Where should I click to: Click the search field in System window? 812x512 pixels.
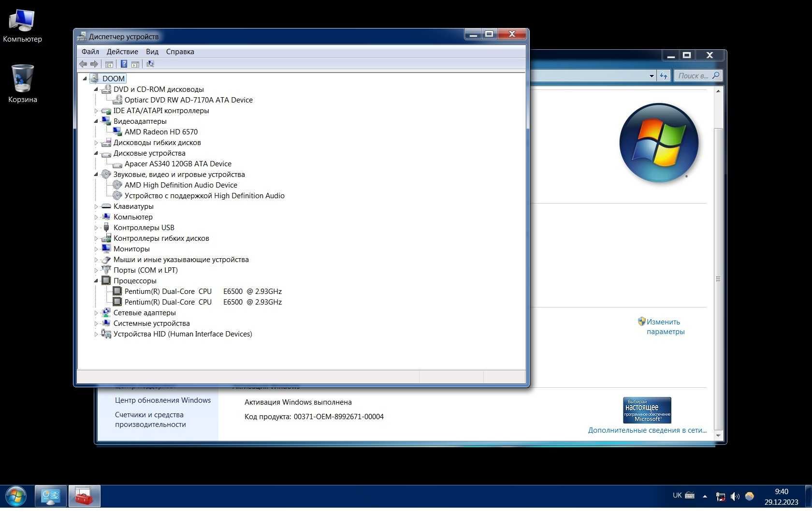tap(698, 75)
